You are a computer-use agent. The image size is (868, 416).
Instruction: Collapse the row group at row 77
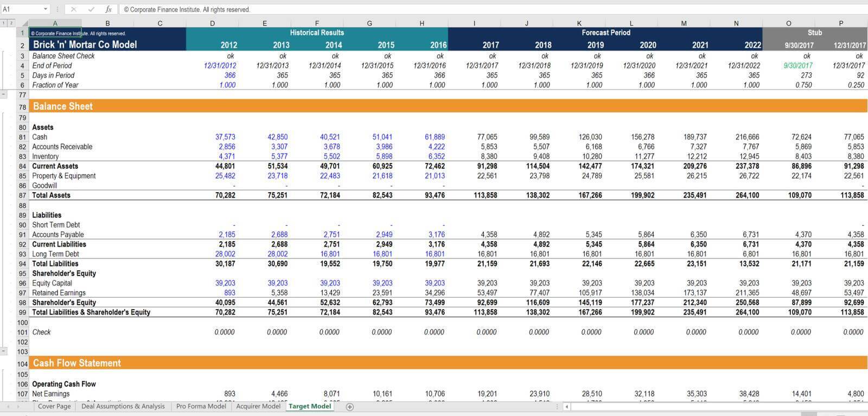4,94
